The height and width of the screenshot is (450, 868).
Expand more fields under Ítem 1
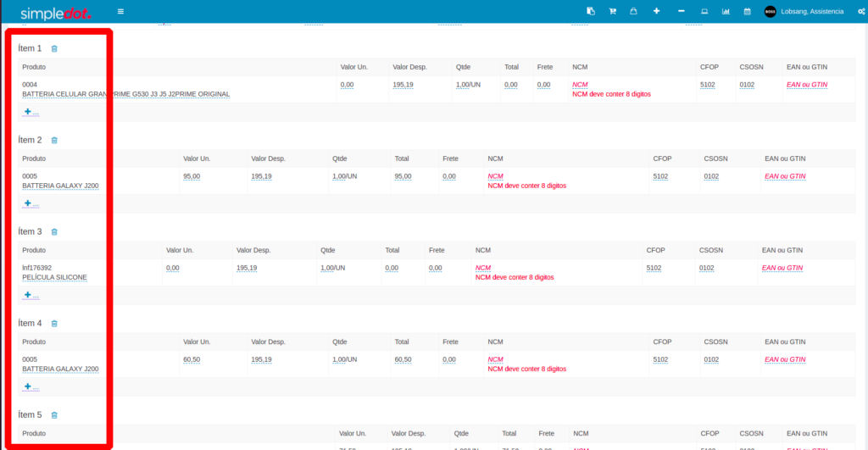(31, 112)
